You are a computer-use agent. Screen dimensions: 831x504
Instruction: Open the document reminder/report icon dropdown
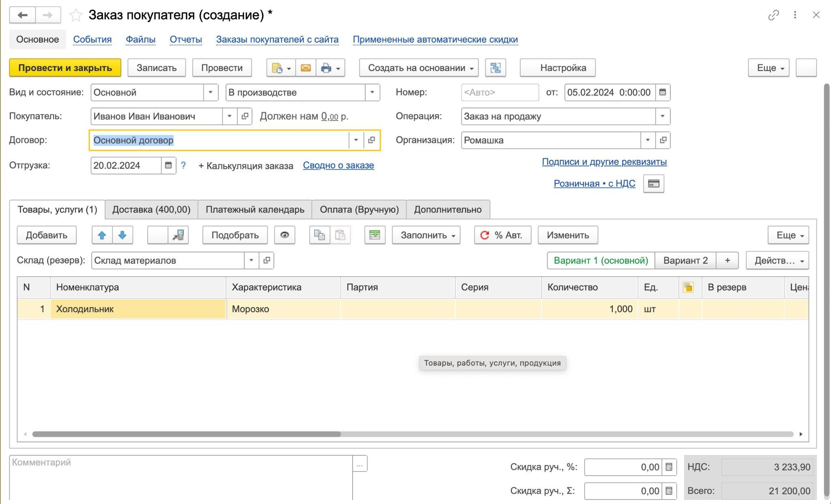click(x=281, y=68)
